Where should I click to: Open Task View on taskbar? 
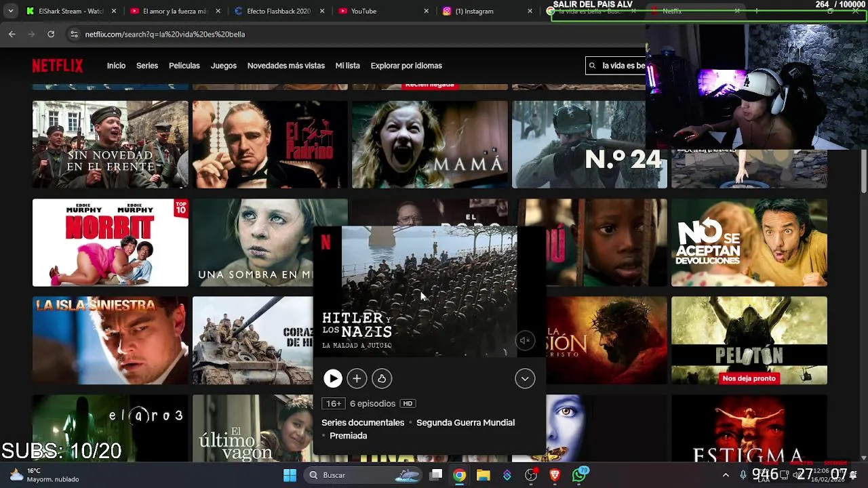tap(436, 475)
